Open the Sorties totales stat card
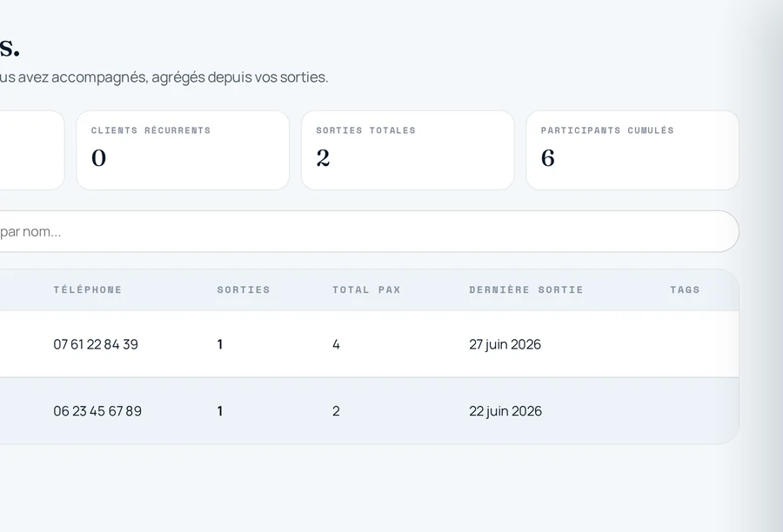783x532 pixels. click(x=407, y=150)
